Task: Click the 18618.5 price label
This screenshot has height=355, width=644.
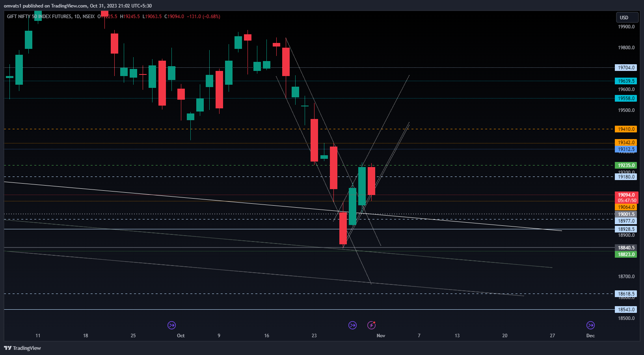Action: click(626, 294)
